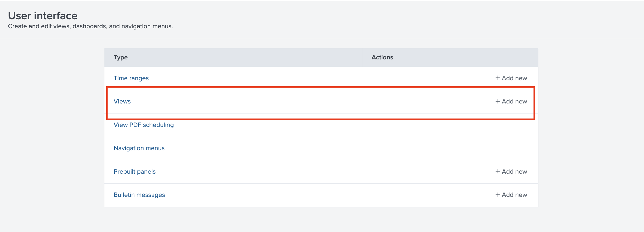Click the plus icon in Bulletin messages row
The image size is (644, 232).
(x=498, y=195)
